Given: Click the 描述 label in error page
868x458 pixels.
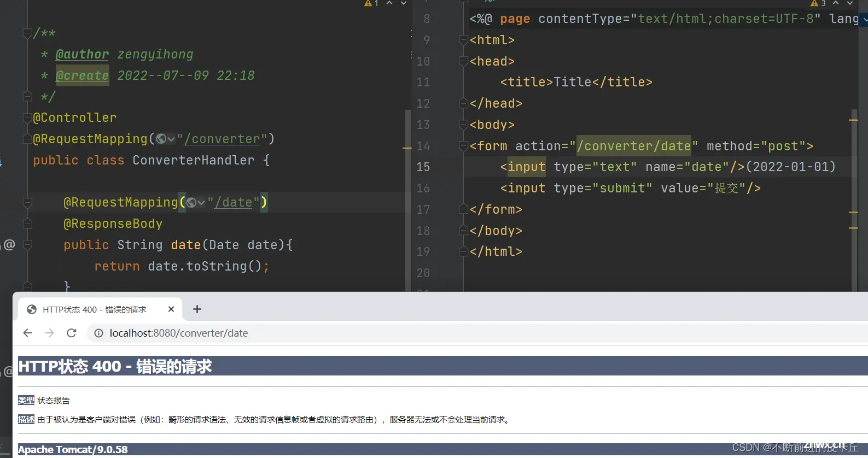Looking at the screenshot, I should tap(26, 419).
